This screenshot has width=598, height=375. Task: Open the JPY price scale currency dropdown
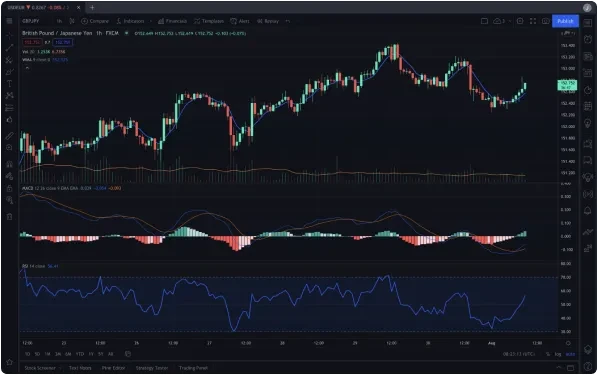(567, 33)
